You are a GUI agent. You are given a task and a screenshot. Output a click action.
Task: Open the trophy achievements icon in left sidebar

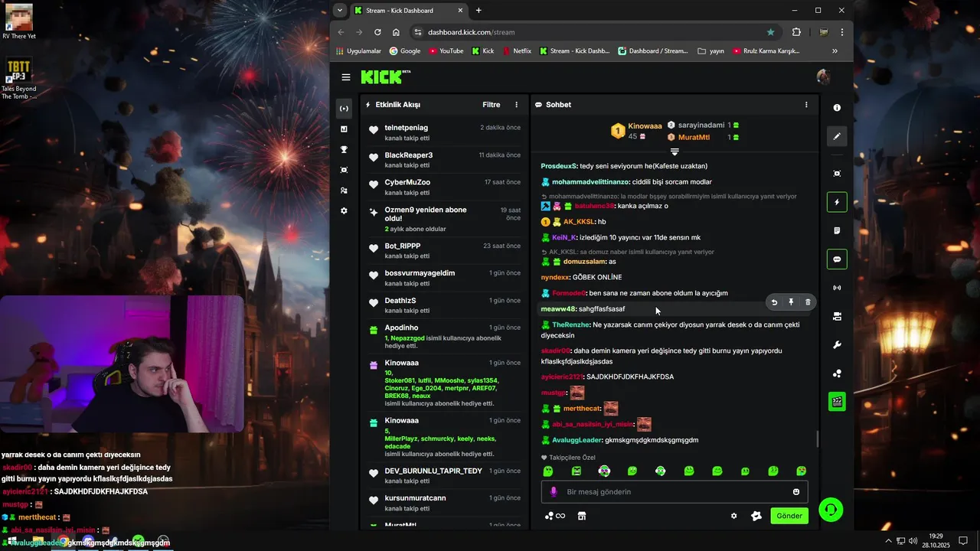click(344, 149)
